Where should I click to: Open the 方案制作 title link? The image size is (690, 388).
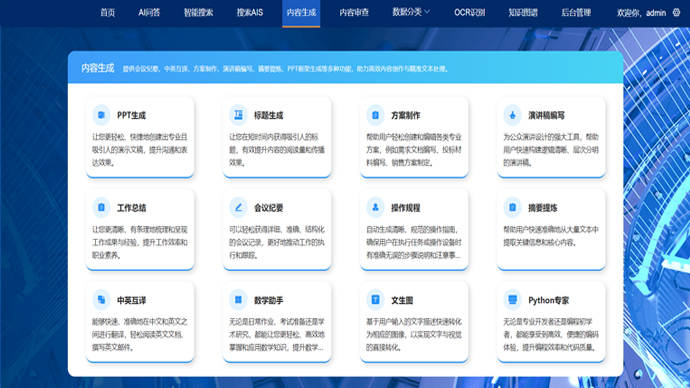click(x=406, y=115)
